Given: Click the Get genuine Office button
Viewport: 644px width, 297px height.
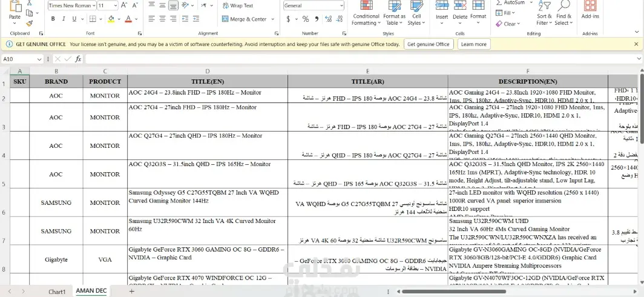Looking at the screenshot, I should (429, 44).
